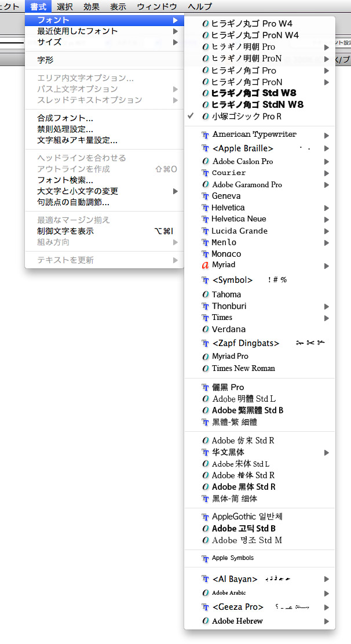Click TrueType icon beside 儷黑 Pro

tap(206, 387)
